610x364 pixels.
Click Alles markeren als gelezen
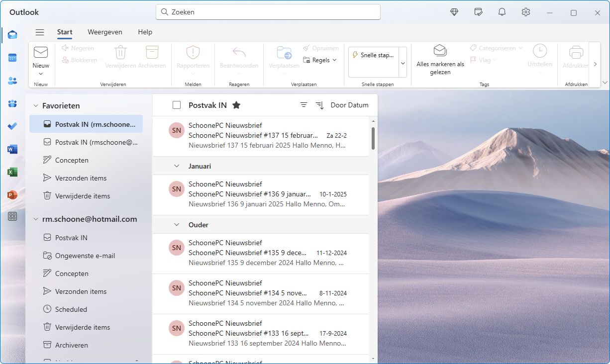pyautogui.click(x=440, y=60)
